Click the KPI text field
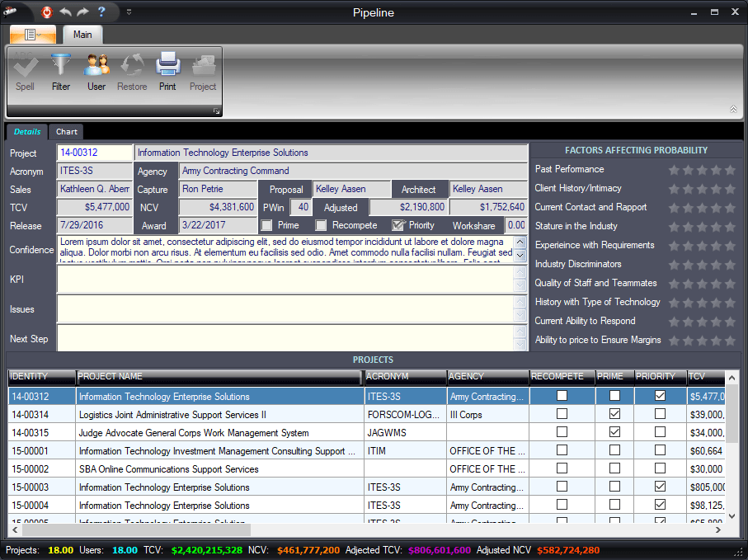The image size is (748, 560). pyautogui.click(x=285, y=280)
